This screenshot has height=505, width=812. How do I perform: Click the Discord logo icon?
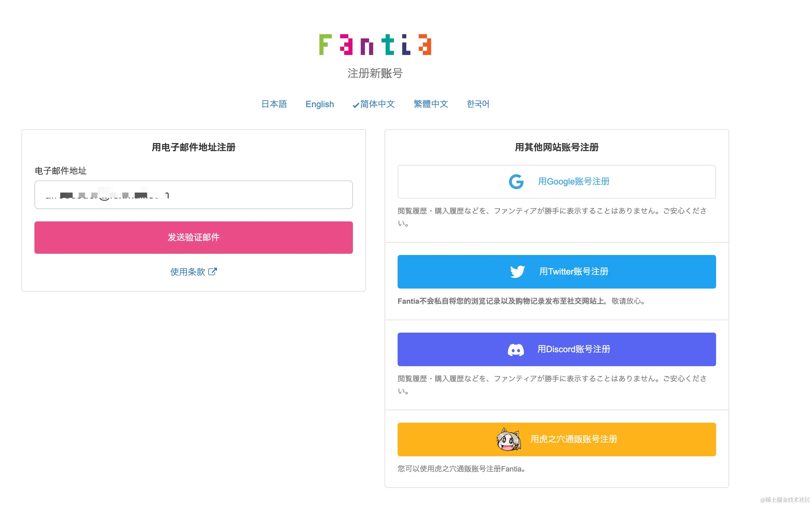[517, 349]
